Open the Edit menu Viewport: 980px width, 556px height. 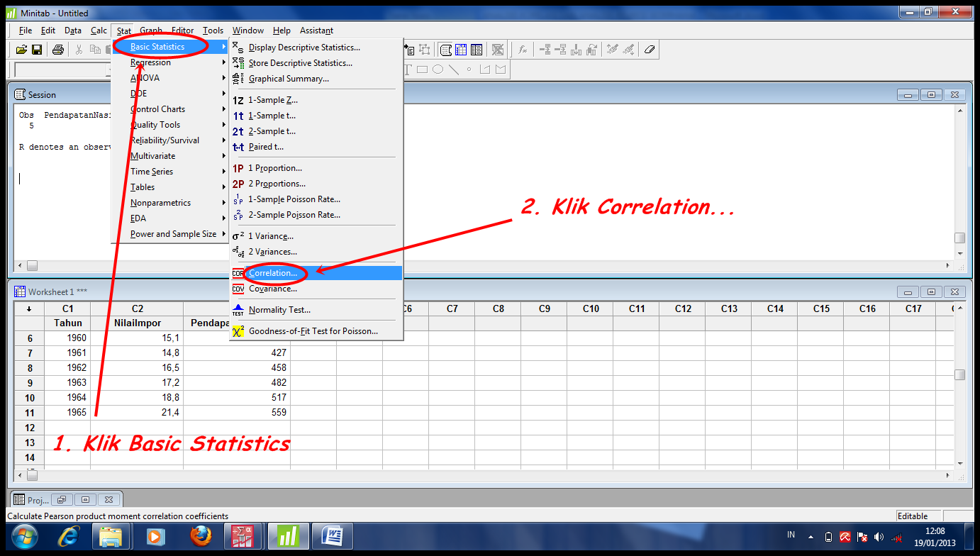pyautogui.click(x=48, y=30)
